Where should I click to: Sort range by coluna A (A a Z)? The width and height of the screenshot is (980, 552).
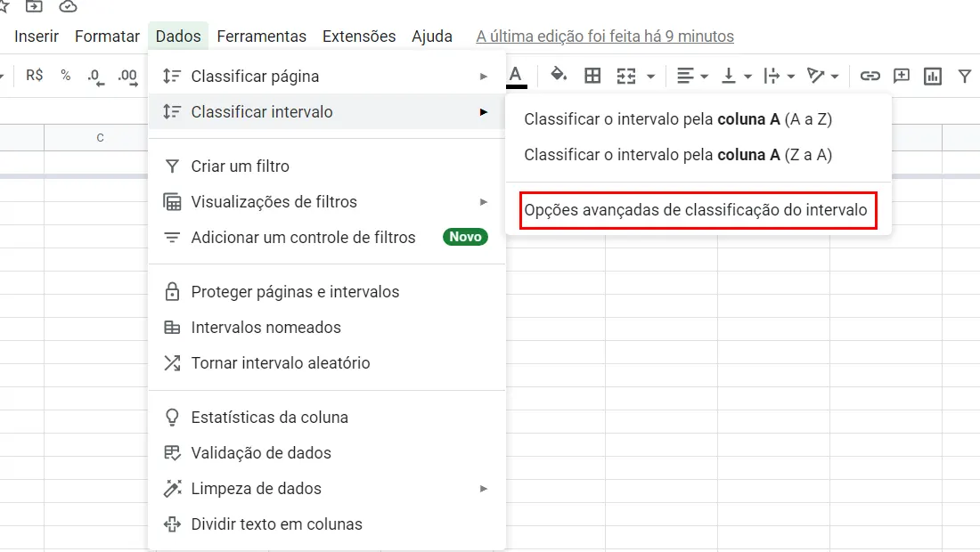tap(698, 119)
